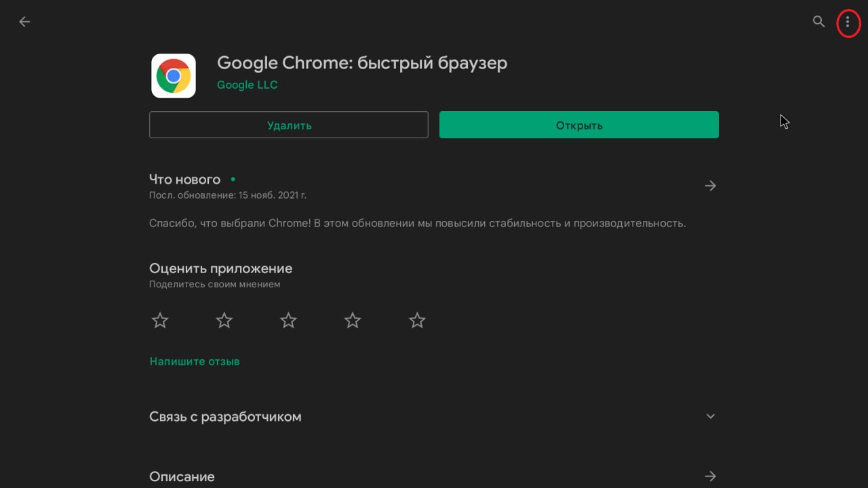Viewport: 868px width, 488px height.
Task: Expand Связь с разработчиком chevron
Action: coord(711,416)
